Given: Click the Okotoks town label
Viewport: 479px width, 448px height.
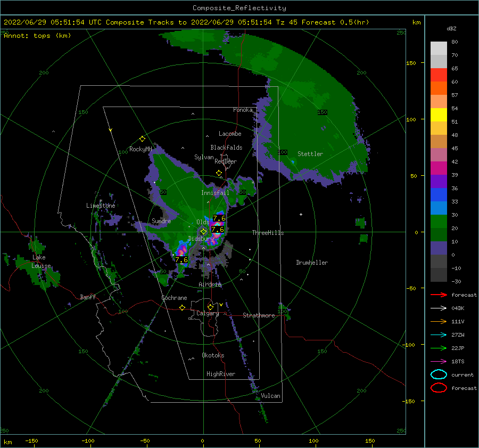Looking at the screenshot, I should click(x=213, y=355).
